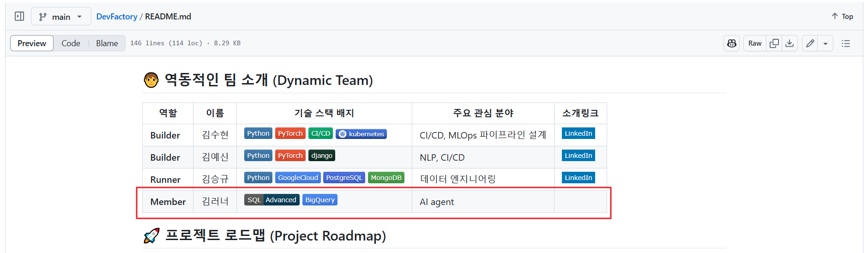Toggle the side panel file tree icon

point(19,17)
